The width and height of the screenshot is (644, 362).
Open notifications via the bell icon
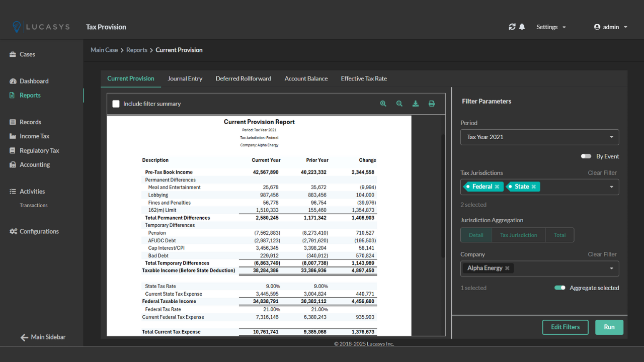pyautogui.click(x=522, y=27)
